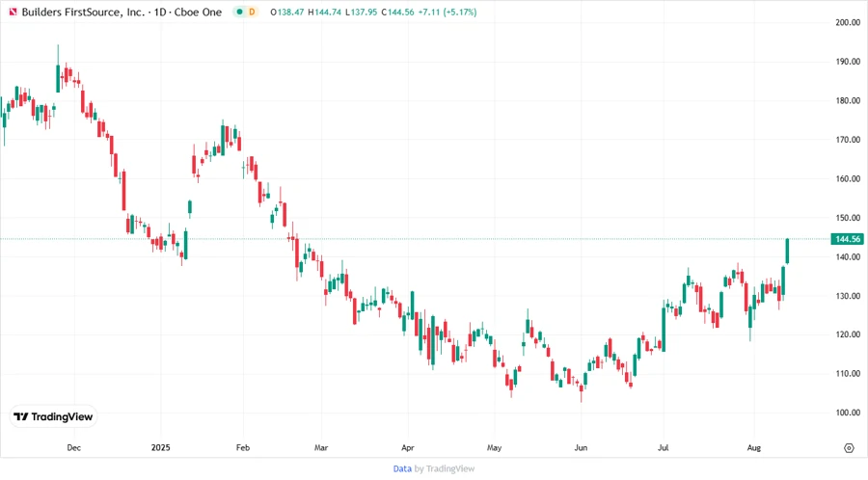Click the 100.00 price axis label
Image resolution: width=868 pixels, height=480 pixels.
point(848,413)
